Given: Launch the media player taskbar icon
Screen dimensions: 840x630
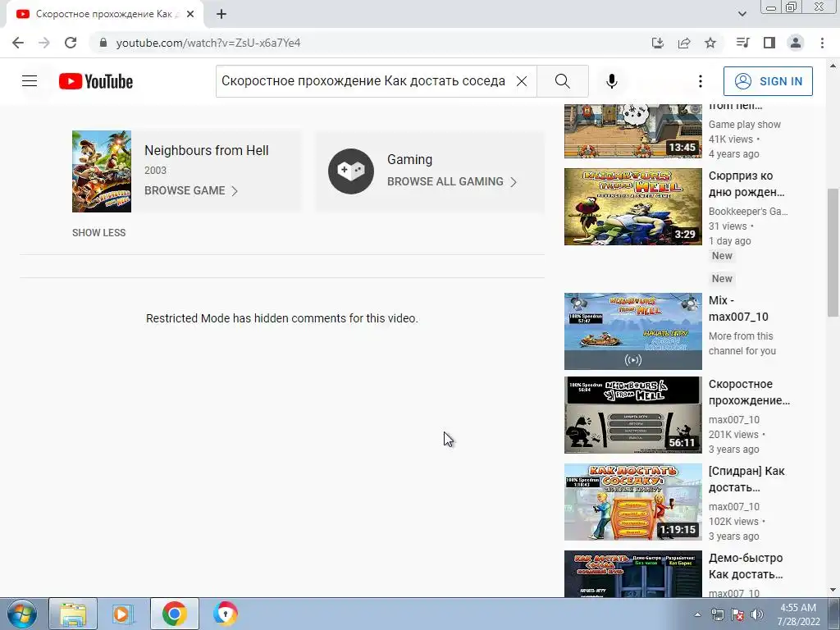Looking at the screenshot, I should click(123, 614).
